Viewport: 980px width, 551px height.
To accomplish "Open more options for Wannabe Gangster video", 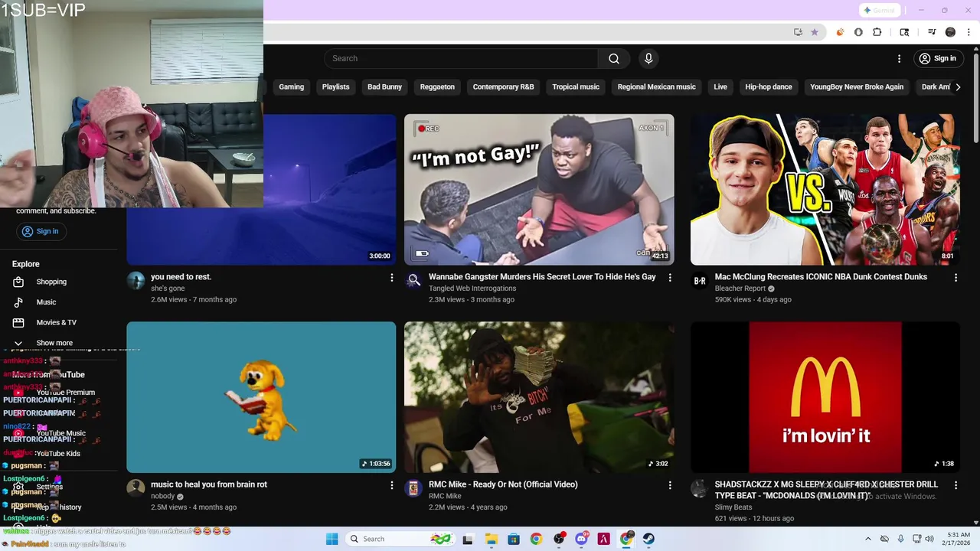I will pos(670,278).
